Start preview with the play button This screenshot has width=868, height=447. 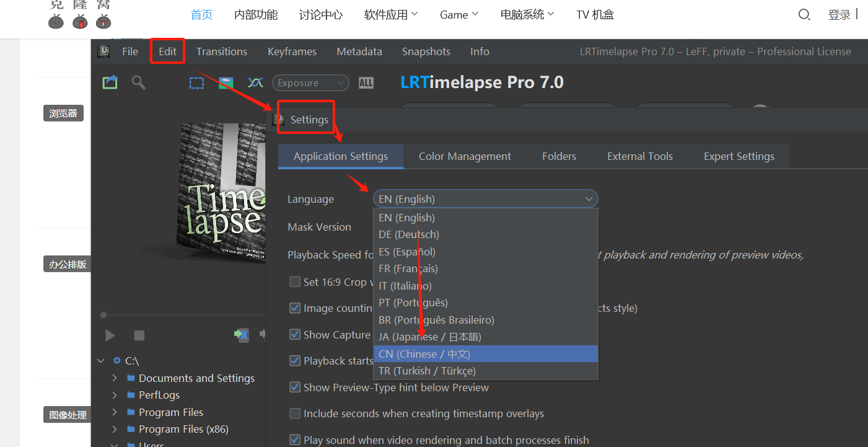pyautogui.click(x=110, y=335)
